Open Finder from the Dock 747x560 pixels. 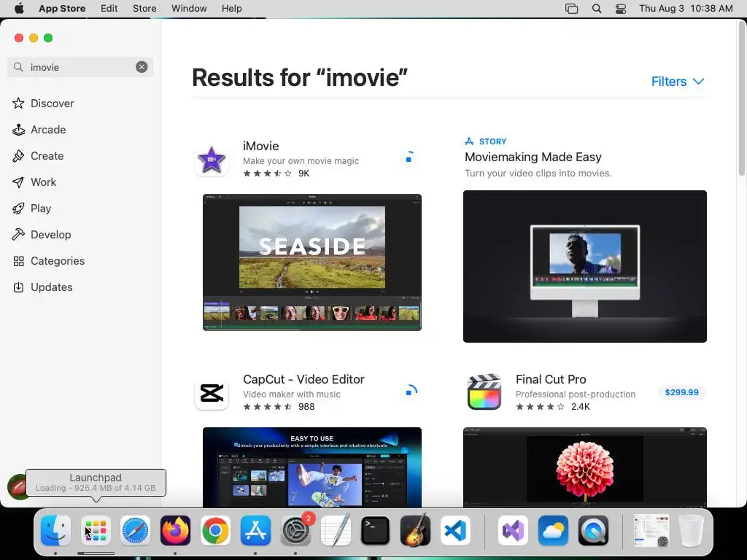55,531
